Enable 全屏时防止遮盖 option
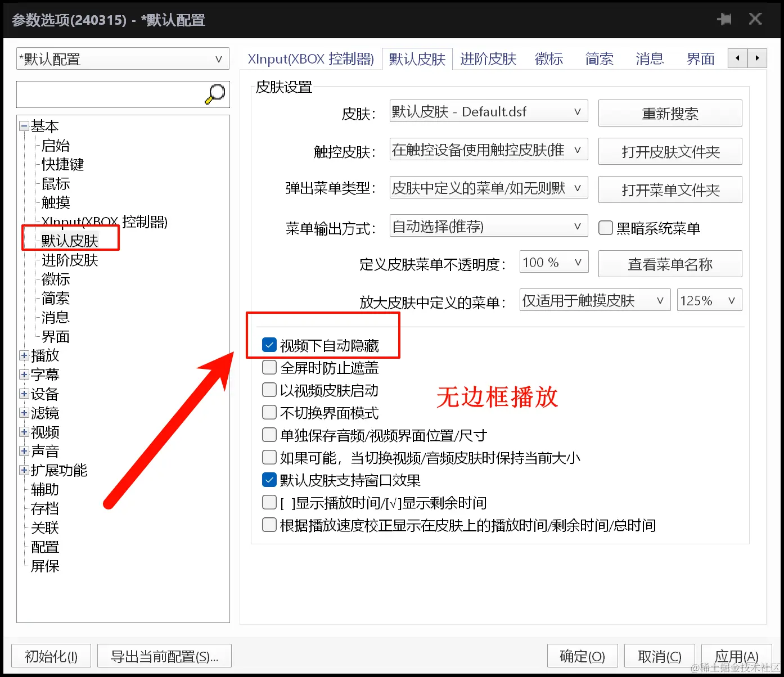784x677 pixels. [x=269, y=367]
